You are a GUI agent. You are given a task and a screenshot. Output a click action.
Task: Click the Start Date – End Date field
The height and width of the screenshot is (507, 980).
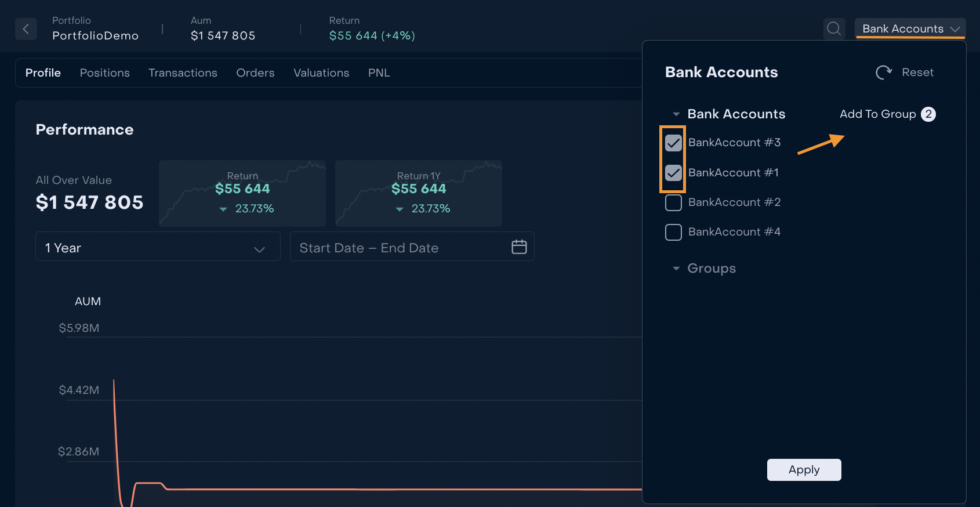coord(400,247)
